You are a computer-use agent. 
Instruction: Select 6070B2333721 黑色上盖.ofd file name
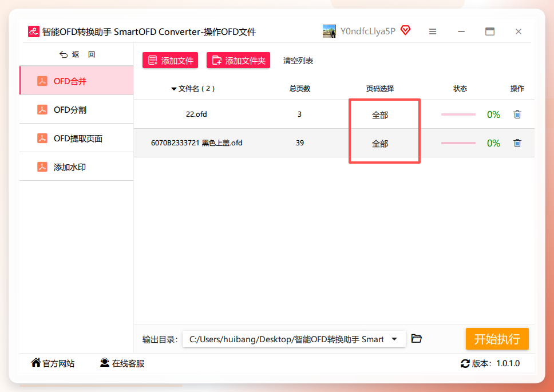(x=197, y=142)
